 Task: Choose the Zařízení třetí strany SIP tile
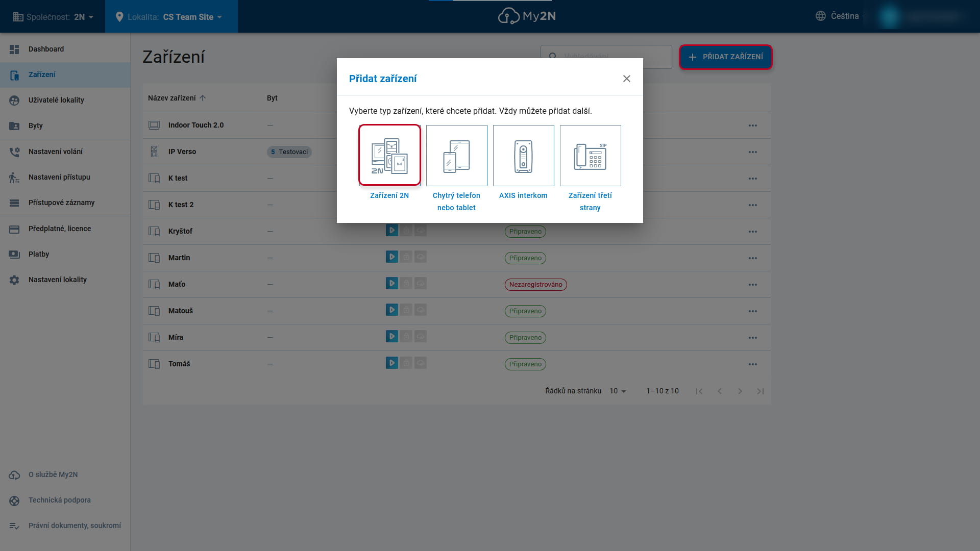590,155
